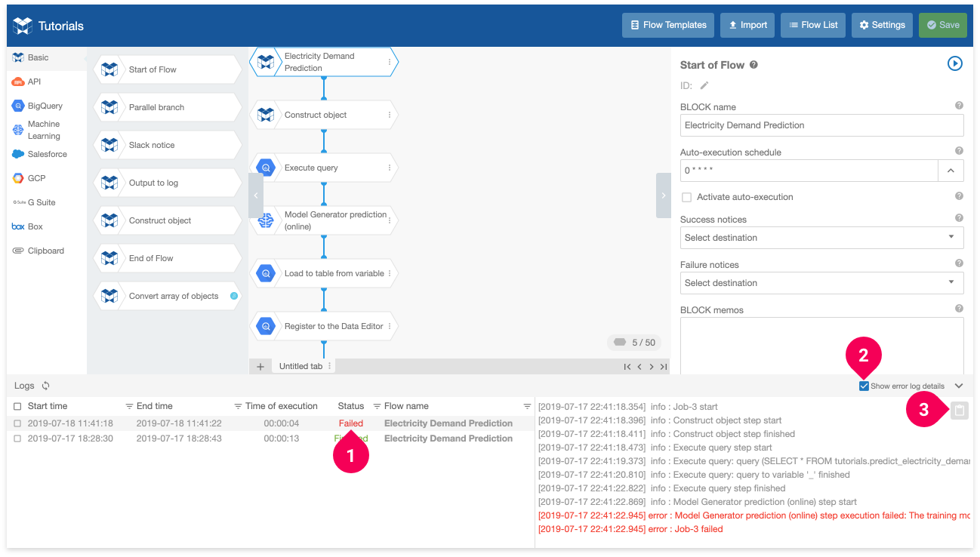980x557 pixels.
Task: Click Activate auto-execution help icon
Action: (959, 196)
